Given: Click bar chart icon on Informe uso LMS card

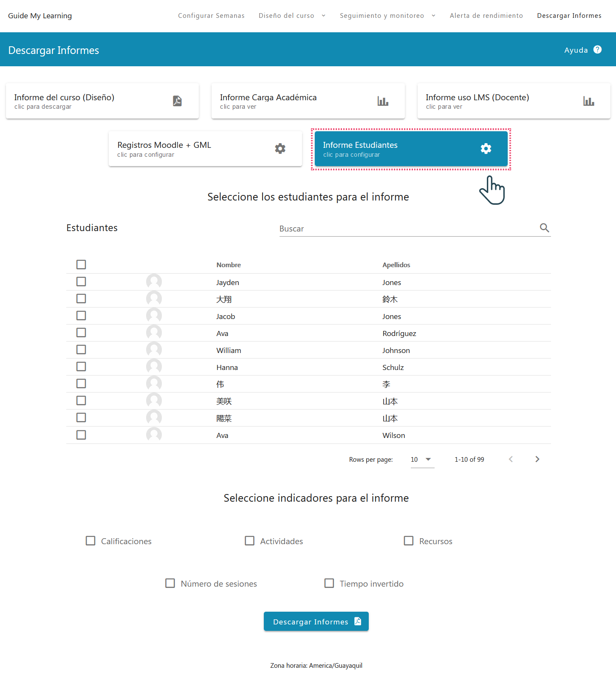Looking at the screenshot, I should (x=589, y=101).
